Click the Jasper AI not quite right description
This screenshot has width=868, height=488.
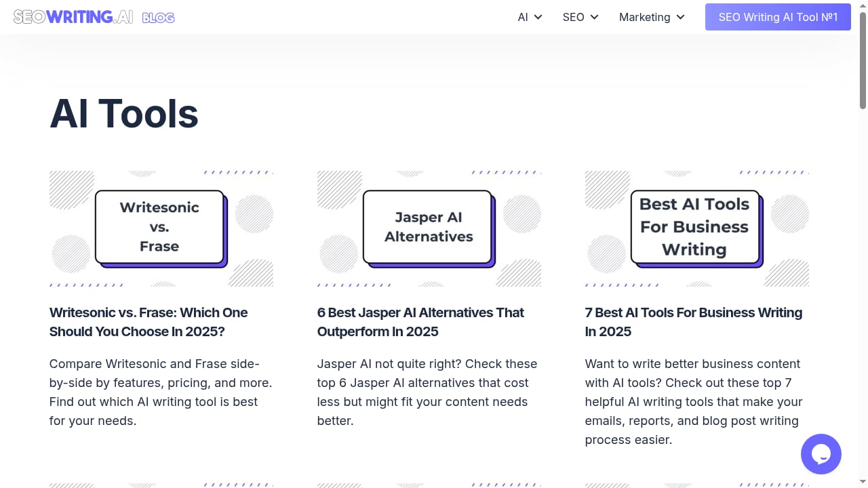[x=427, y=392]
